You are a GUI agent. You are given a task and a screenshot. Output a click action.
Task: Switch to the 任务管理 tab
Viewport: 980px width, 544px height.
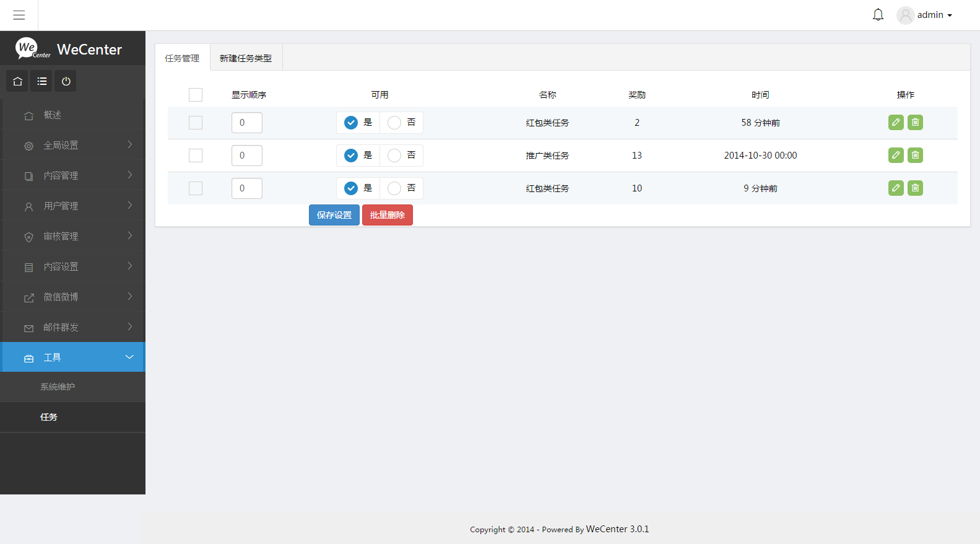point(182,58)
